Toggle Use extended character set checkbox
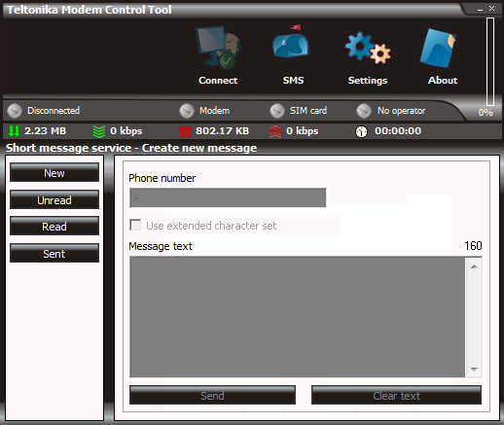504x425 pixels. tap(135, 225)
